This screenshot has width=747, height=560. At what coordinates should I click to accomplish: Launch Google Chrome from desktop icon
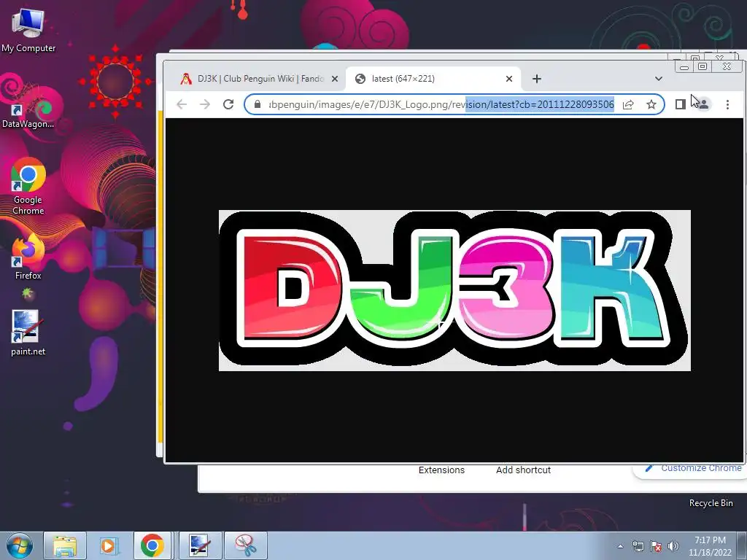pos(28,186)
